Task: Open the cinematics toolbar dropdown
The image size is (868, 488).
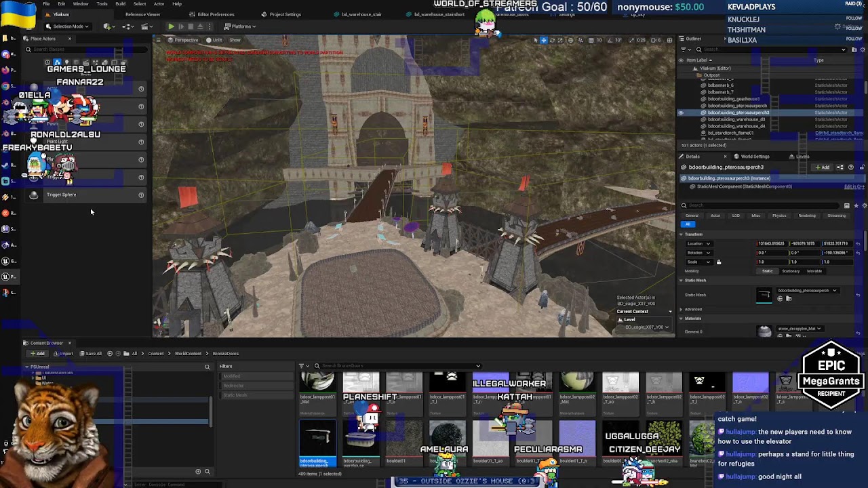Action: pyautogui.click(x=146, y=26)
